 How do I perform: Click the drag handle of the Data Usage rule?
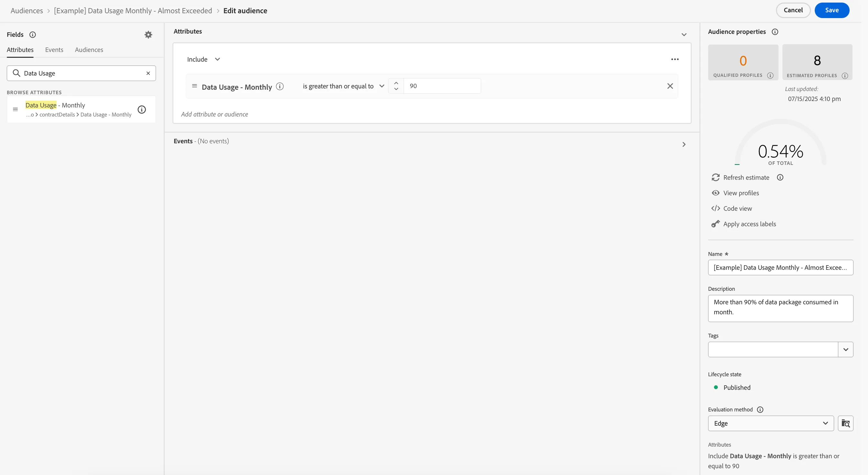[x=194, y=86]
